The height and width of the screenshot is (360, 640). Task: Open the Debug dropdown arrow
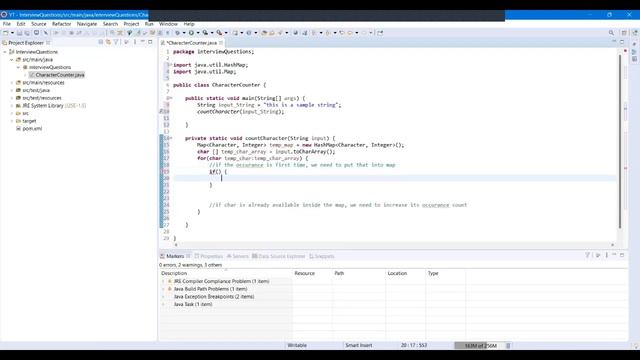click(184, 33)
